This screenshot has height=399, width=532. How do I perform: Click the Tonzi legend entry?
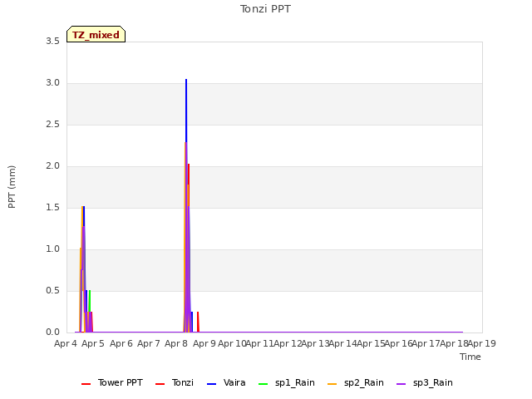pyautogui.click(x=175, y=382)
